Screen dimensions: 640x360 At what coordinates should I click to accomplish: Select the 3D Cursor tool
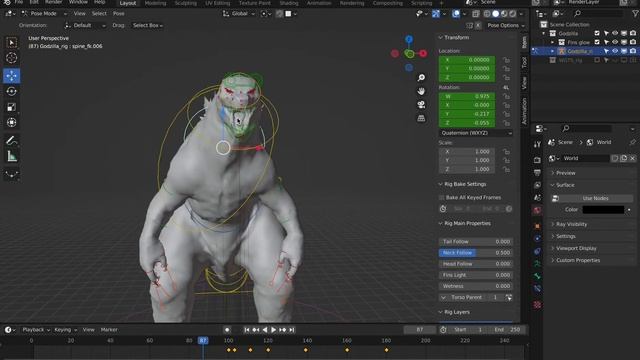coord(11,58)
